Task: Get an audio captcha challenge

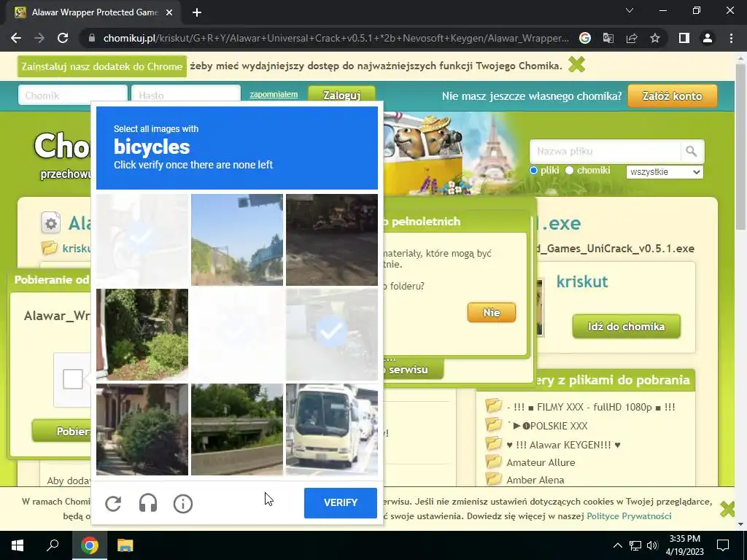Action: 148,503
